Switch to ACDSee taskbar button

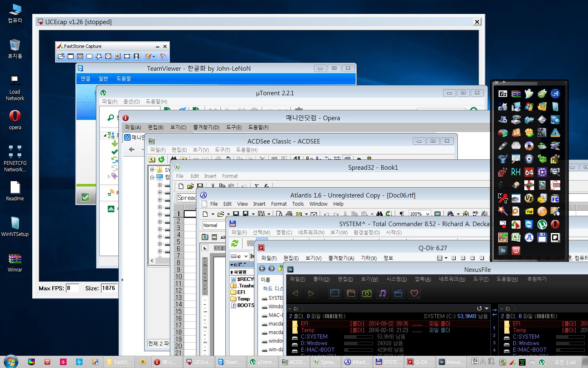click(294, 362)
